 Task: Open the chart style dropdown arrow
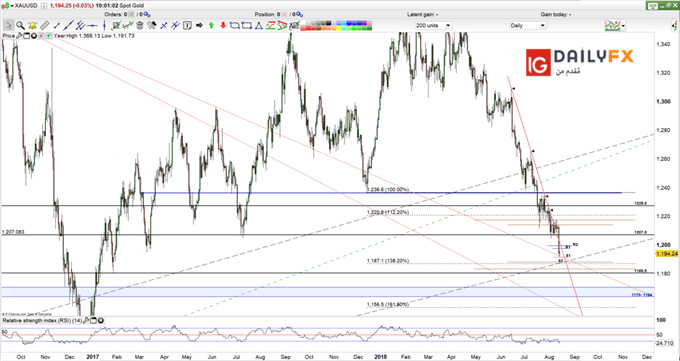point(12,6)
